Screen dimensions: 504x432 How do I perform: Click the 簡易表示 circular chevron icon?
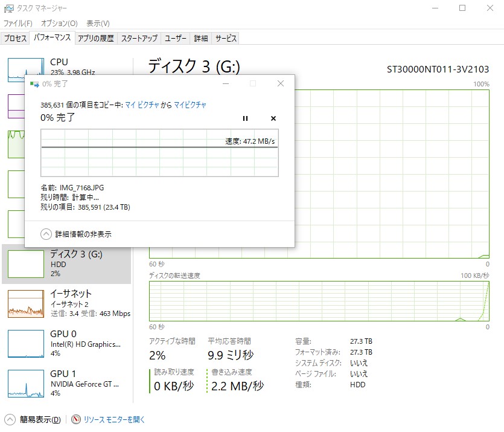pos(10,419)
